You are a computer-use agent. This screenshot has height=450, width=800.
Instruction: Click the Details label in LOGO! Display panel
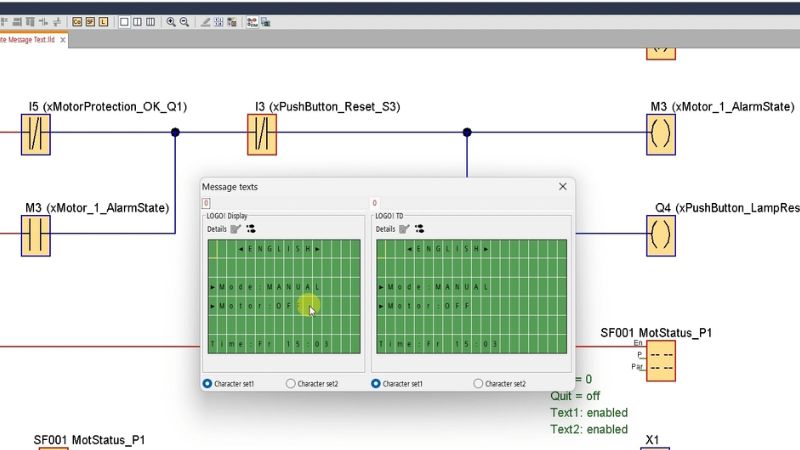(x=217, y=229)
